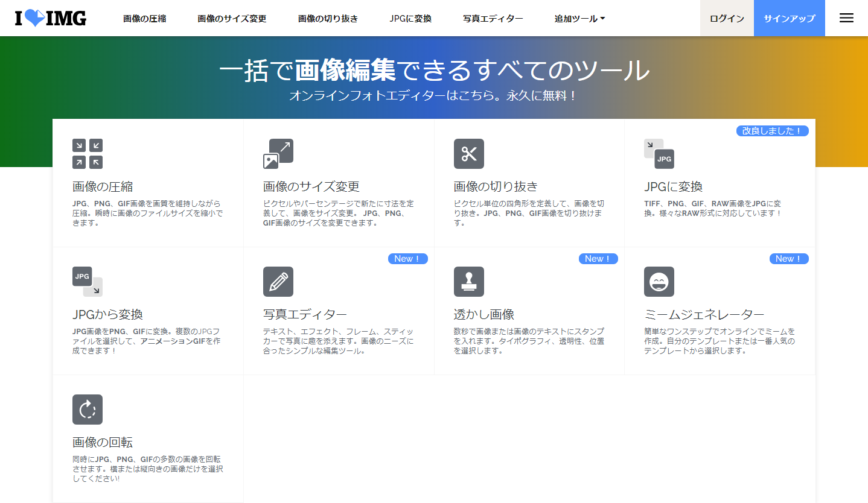The width and height of the screenshot is (868, 503).
Task: Click the description text starting 同時にJPG、PNG、GIFの多数
Action: coord(148,469)
